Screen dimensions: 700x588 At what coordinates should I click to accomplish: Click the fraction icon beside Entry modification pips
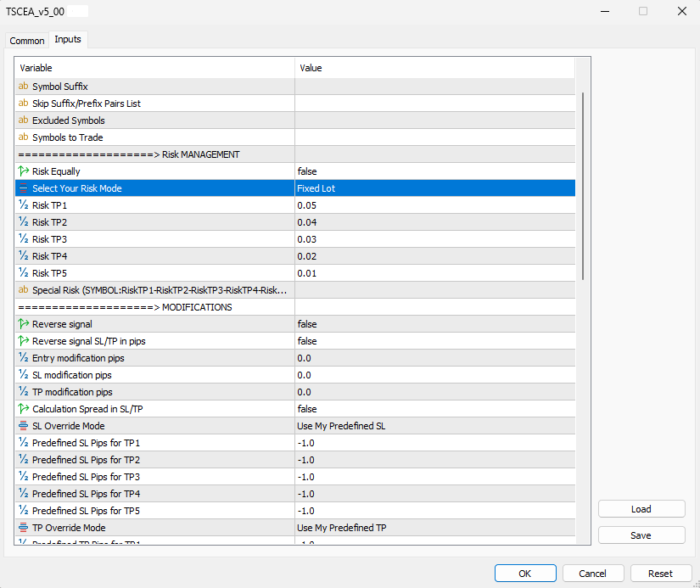click(x=23, y=358)
